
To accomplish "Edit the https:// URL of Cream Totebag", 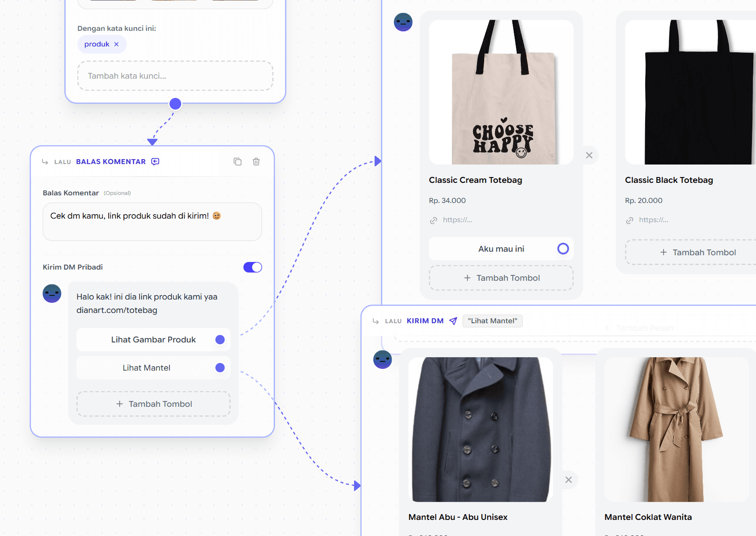I will point(457,220).
